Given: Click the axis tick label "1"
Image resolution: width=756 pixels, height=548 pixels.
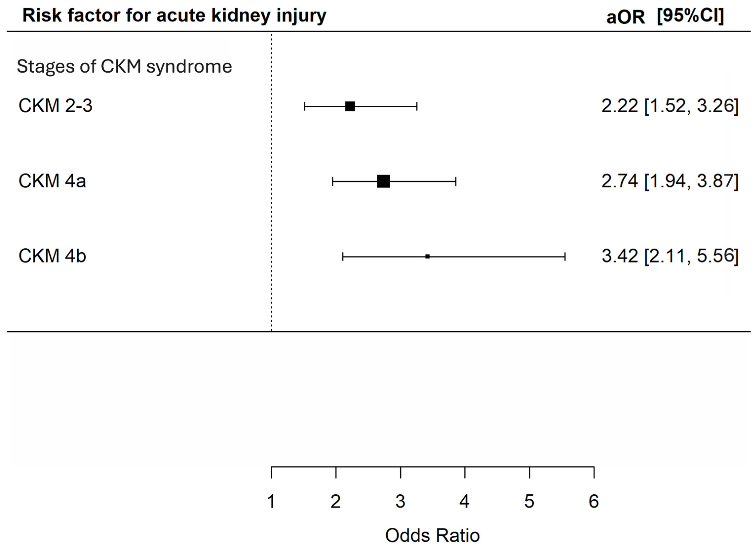Looking at the screenshot, I should click(271, 501).
